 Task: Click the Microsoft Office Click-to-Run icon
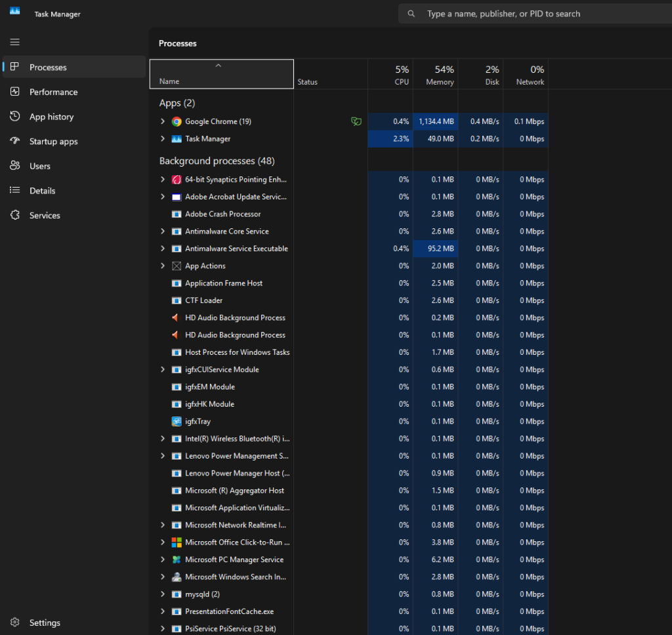[x=176, y=543]
